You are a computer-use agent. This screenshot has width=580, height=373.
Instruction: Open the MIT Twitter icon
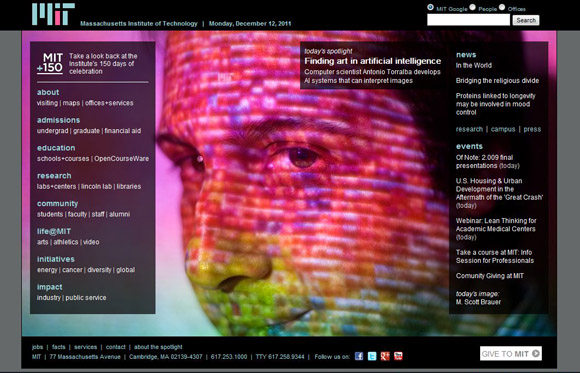tap(372, 356)
